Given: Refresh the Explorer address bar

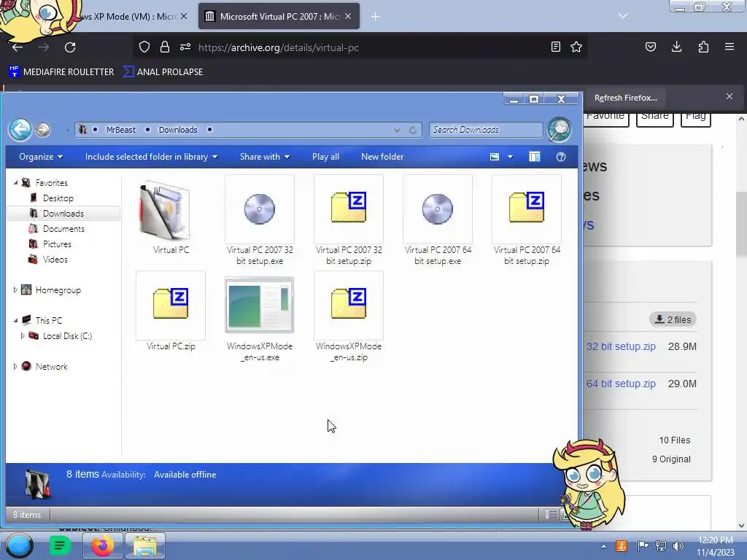Looking at the screenshot, I should [413, 130].
